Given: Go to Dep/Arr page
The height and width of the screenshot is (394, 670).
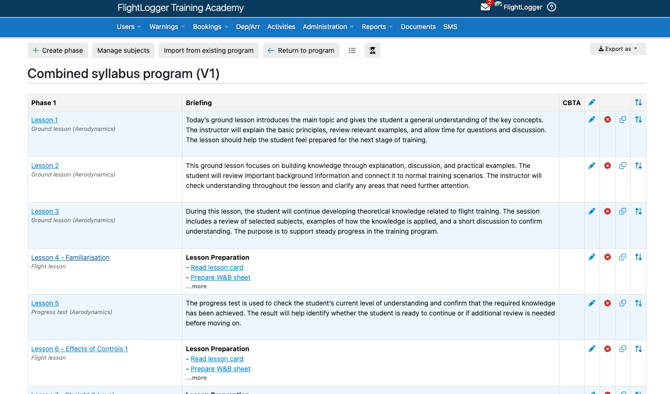Looking at the screenshot, I should tap(248, 26).
